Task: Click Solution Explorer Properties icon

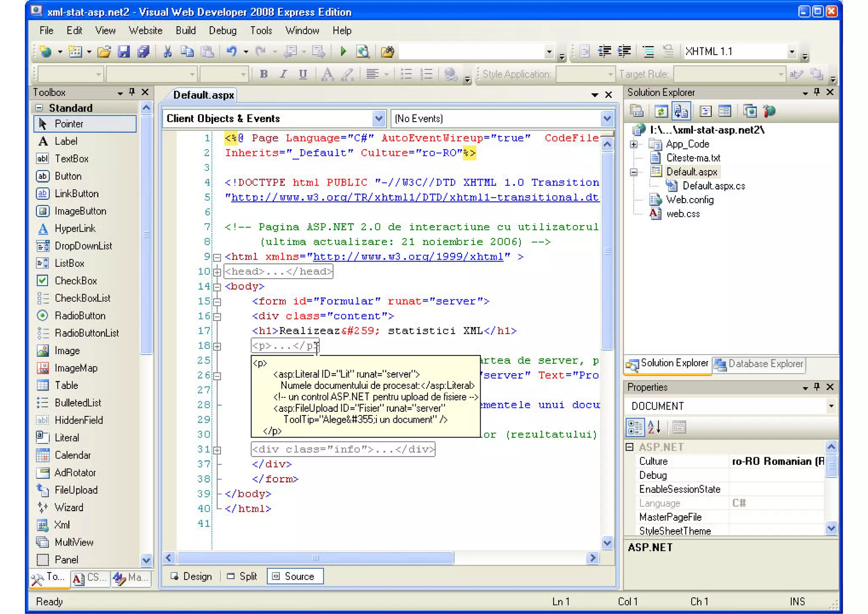Action: coord(636,111)
